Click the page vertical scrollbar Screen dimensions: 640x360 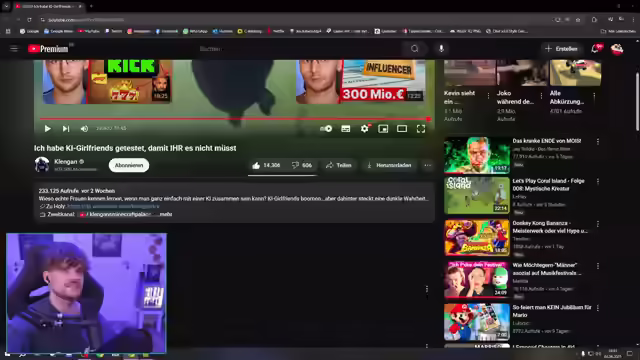pyautogui.click(x=637, y=102)
